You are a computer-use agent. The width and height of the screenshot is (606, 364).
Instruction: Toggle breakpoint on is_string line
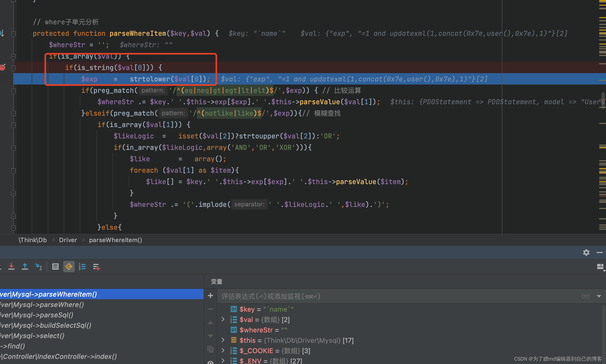click(3, 67)
